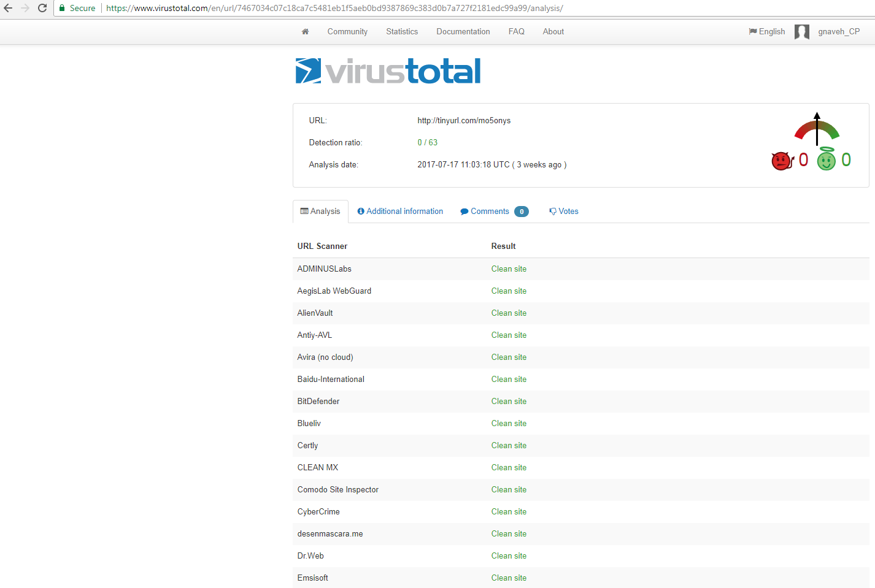
Task: Open the gnaveh_CP user menu
Action: tap(839, 31)
